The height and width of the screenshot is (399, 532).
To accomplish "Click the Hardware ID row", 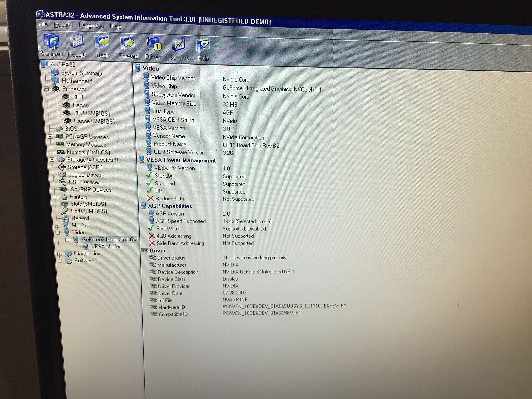I will (x=171, y=307).
